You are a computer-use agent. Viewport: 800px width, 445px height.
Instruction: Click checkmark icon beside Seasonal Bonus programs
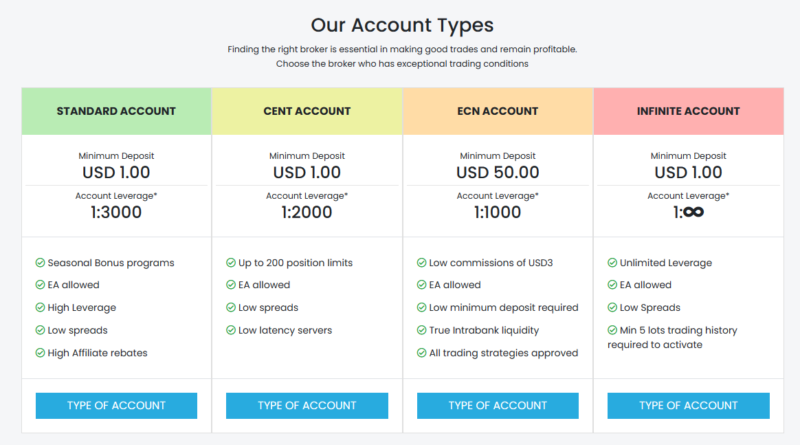pos(40,263)
